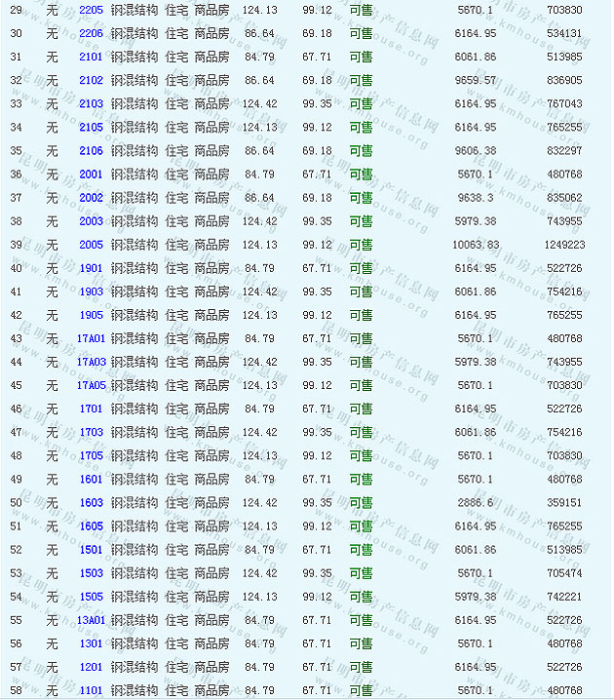The image size is (614, 700).
Task: Open unit 1703 link
Action: [91, 432]
